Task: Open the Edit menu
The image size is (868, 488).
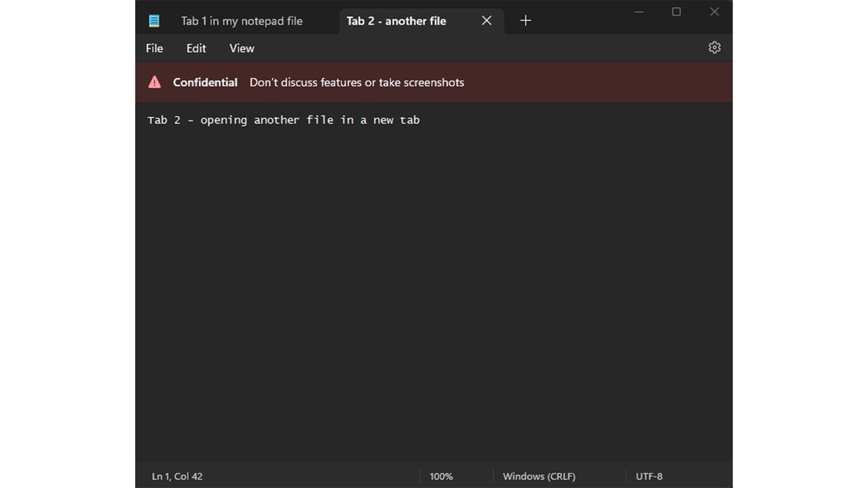Action: (195, 48)
